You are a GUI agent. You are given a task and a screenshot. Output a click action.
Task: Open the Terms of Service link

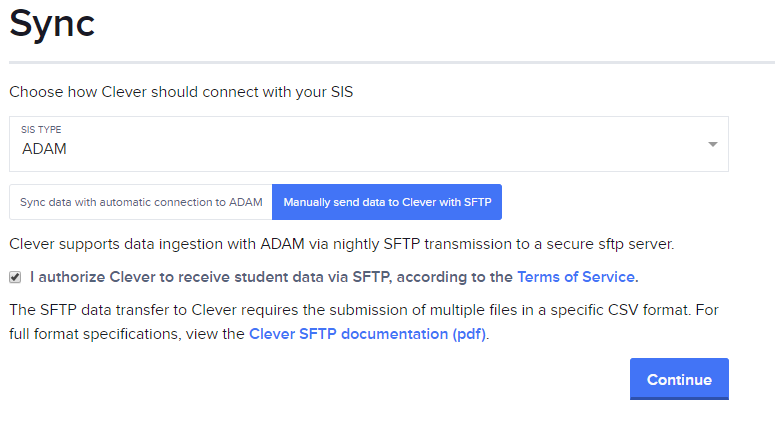pyautogui.click(x=575, y=277)
